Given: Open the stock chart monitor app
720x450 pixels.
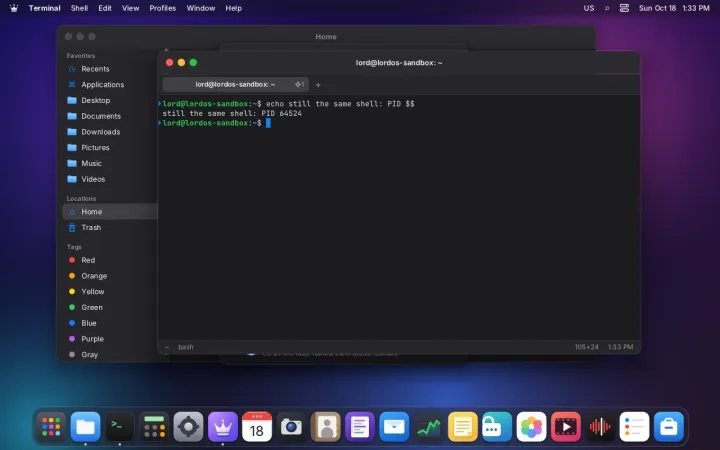Looking at the screenshot, I should tap(428, 427).
